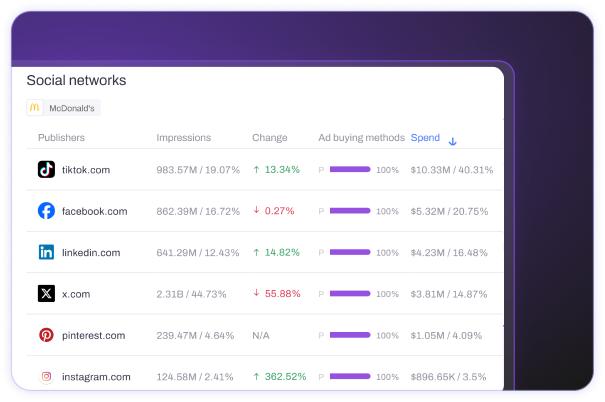Image resolution: width=605 pixels, height=402 pixels.
Task: Sort by Change column header
Action: pos(269,138)
